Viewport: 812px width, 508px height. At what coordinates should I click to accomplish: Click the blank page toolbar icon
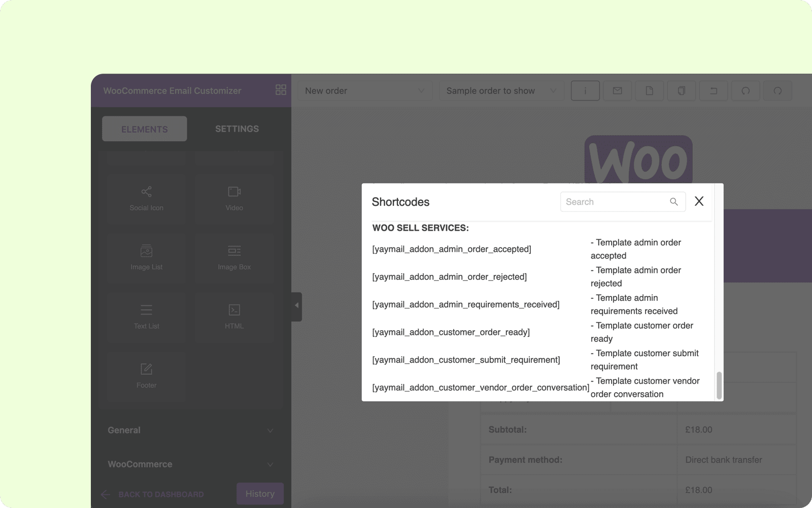pos(649,91)
